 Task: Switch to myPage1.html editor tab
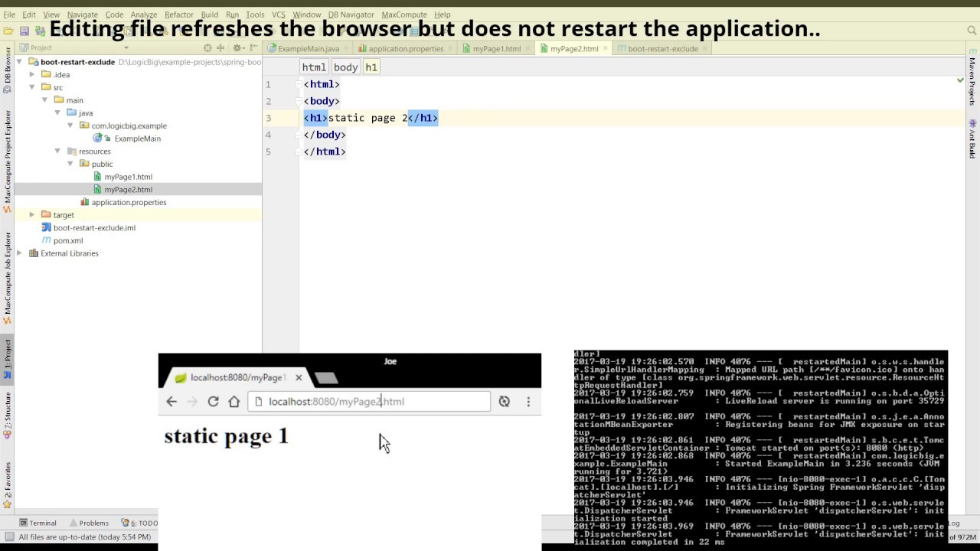497,49
